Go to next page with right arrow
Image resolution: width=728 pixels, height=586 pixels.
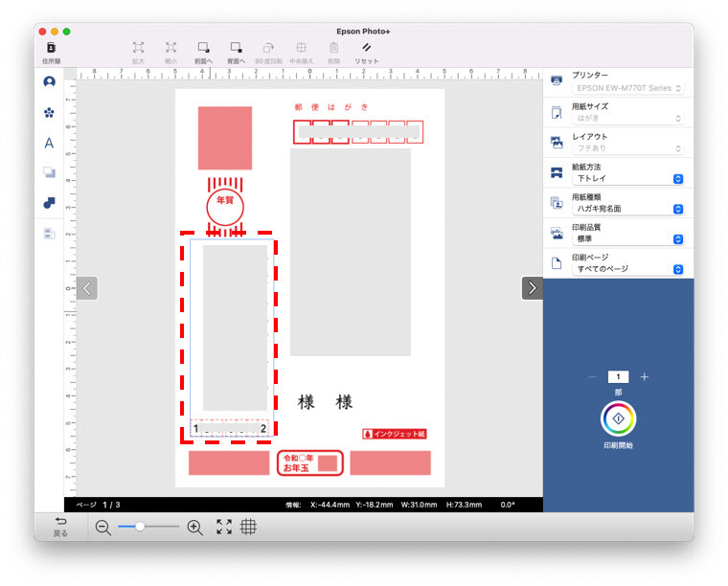tap(532, 287)
